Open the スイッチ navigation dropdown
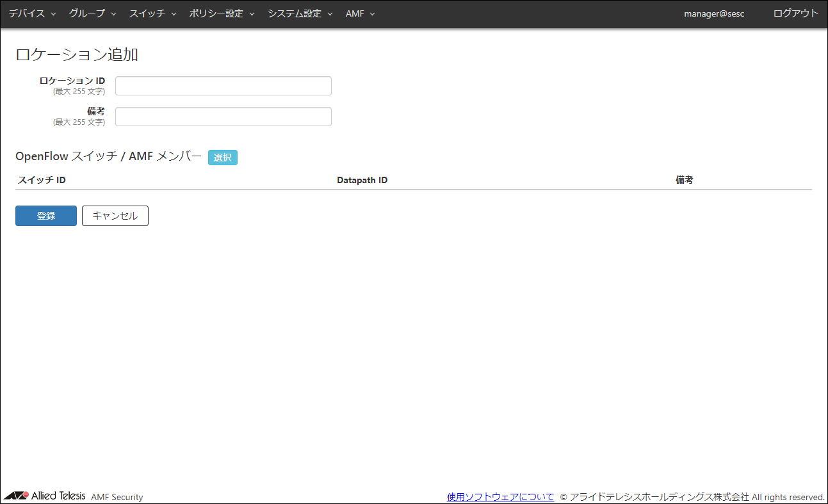This screenshot has width=828, height=504. pyautogui.click(x=152, y=13)
